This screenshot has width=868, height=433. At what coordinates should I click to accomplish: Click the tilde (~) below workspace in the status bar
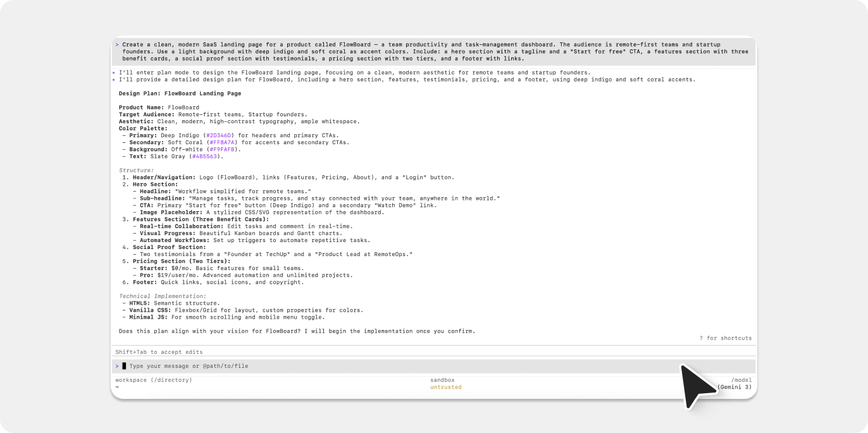click(116, 386)
